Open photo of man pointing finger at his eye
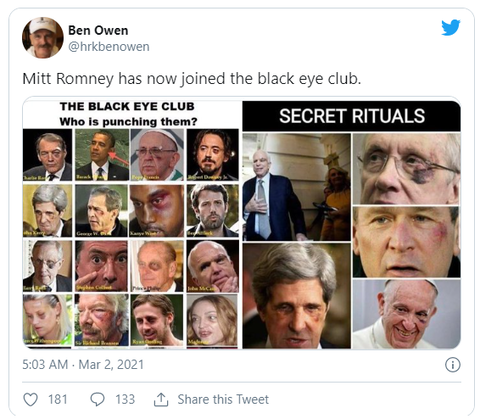The width and height of the screenshot is (480, 419). tap(102, 266)
